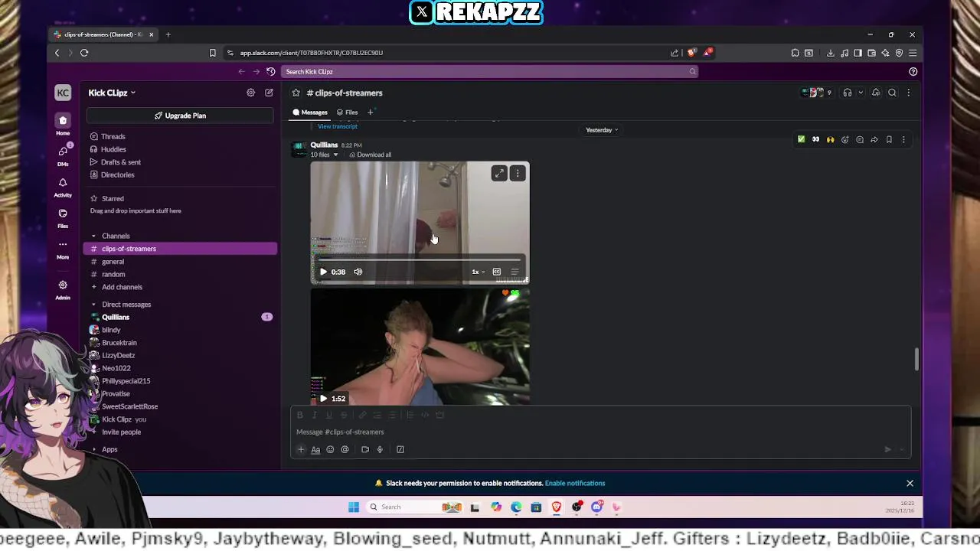Collapse the Channels section
The image size is (980, 551).
point(93,236)
